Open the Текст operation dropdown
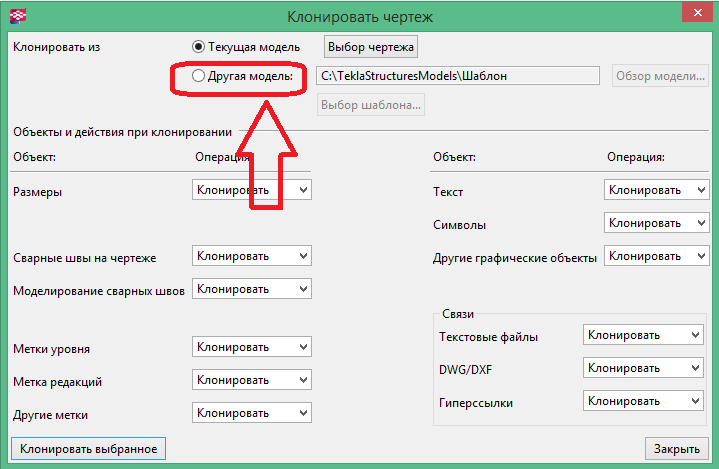 coord(656,190)
